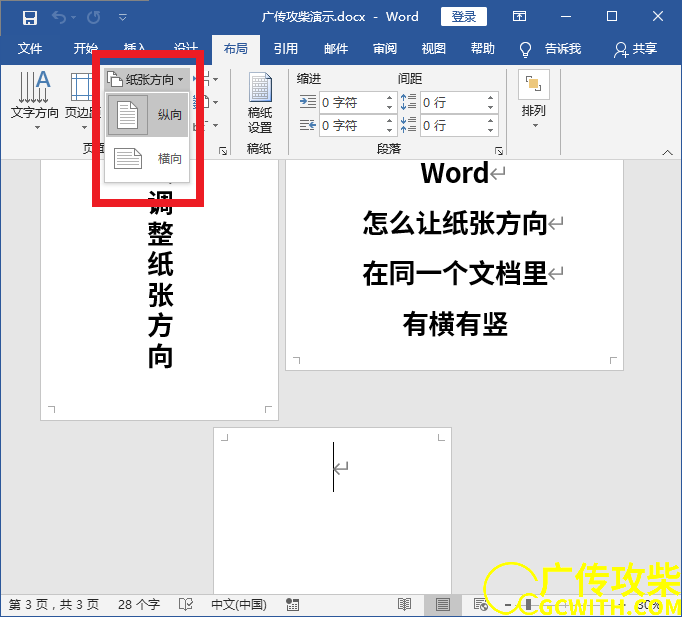Click the text 在同一个文档里
This screenshot has height=617, width=682.
tap(455, 273)
